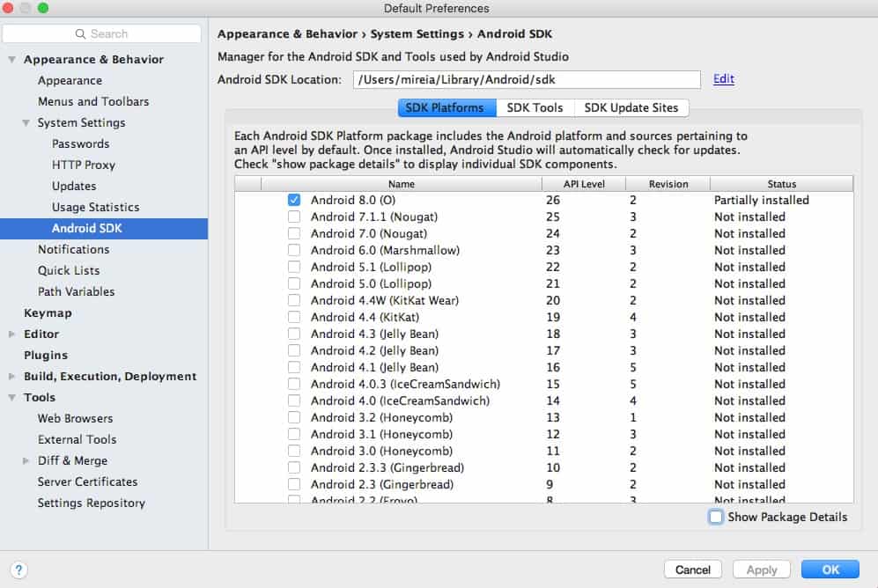Open Menus and Toolbars settings
Screen dimensions: 878x588
93,102
